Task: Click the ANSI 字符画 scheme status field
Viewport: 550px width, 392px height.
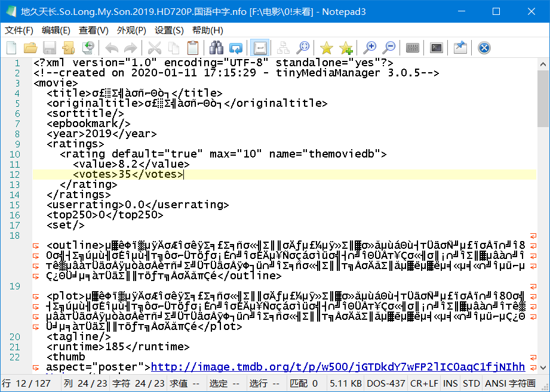Action: [x=510, y=383]
